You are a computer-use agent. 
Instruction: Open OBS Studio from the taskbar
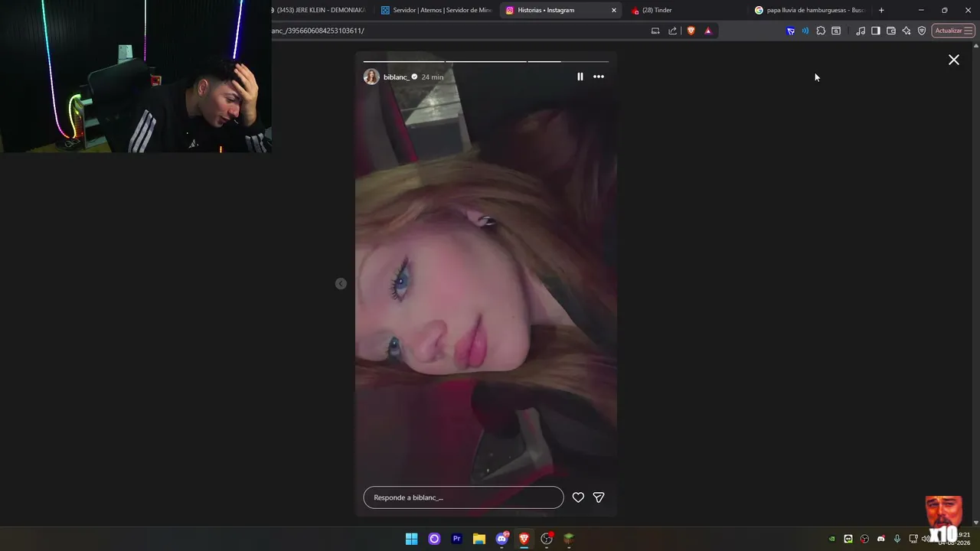click(x=547, y=539)
